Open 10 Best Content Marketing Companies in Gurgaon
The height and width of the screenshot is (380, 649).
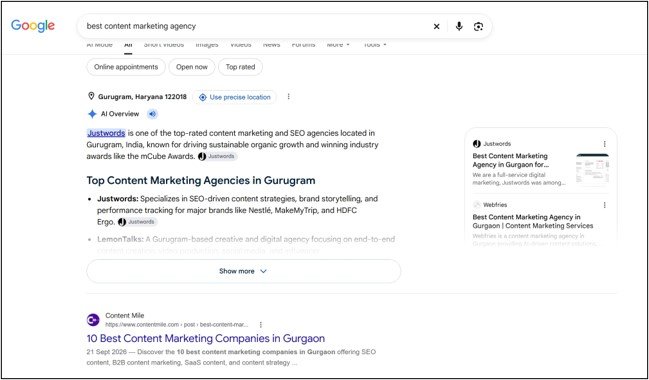point(206,338)
